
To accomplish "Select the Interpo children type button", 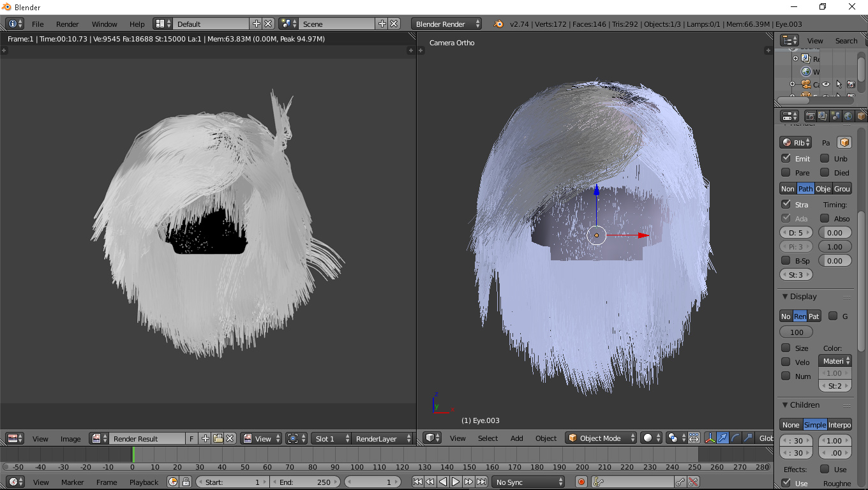I will [839, 425].
